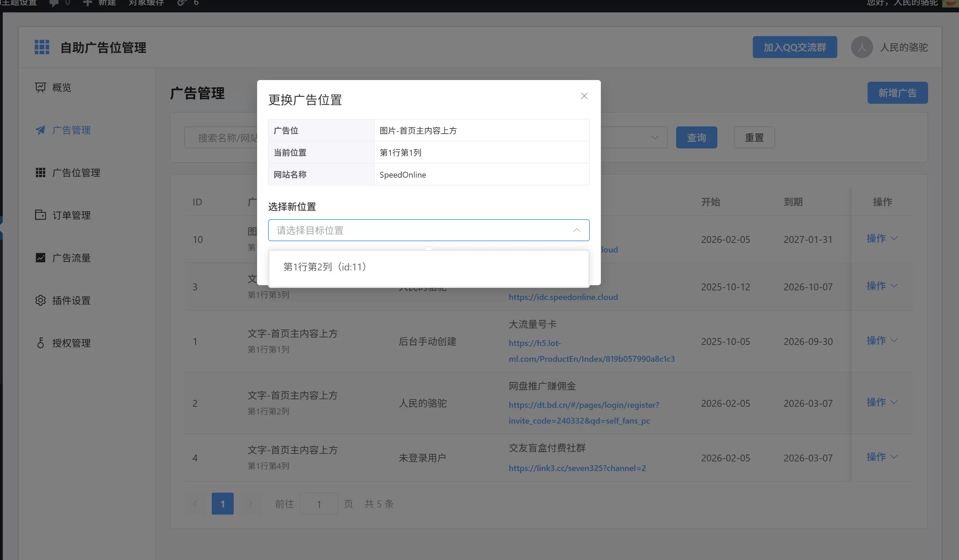Click the 广告位管理 grid icon
This screenshot has width=959, height=560.
point(40,173)
